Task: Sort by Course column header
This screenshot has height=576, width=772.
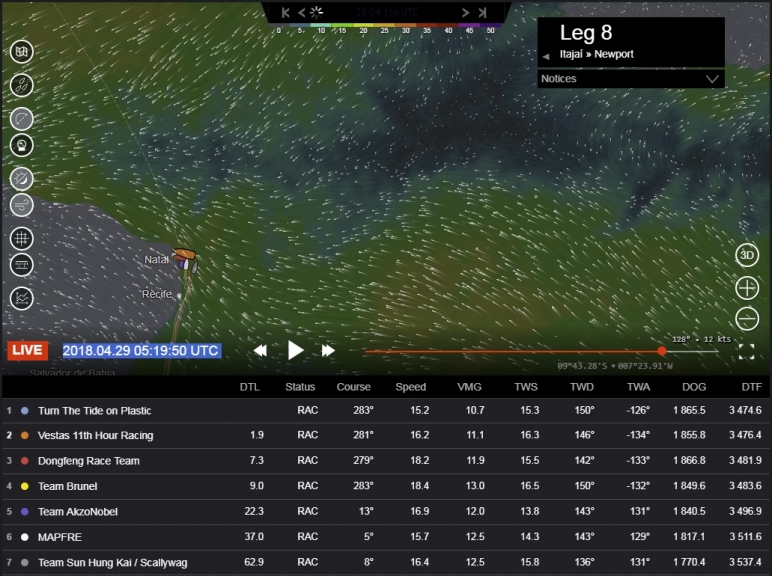Action: click(354, 387)
